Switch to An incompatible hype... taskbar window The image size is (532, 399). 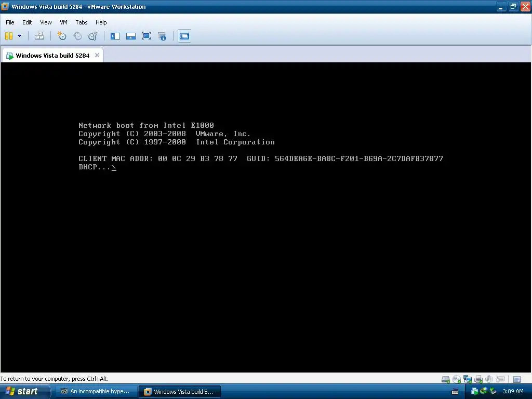(96, 392)
